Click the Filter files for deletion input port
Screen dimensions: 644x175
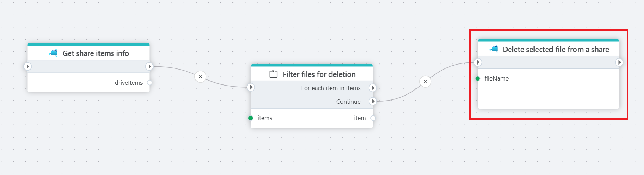click(251, 87)
